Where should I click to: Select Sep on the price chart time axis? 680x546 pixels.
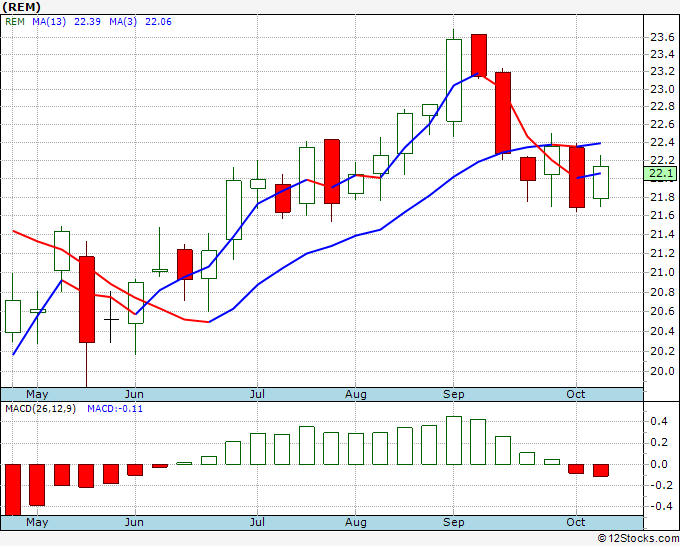pos(454,394)
